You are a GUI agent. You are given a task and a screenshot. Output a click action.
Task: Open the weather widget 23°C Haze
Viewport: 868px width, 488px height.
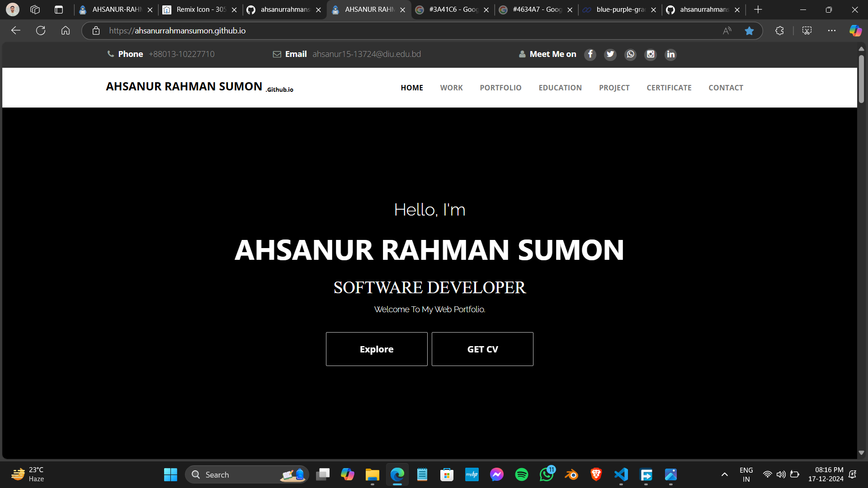[28, 474]
